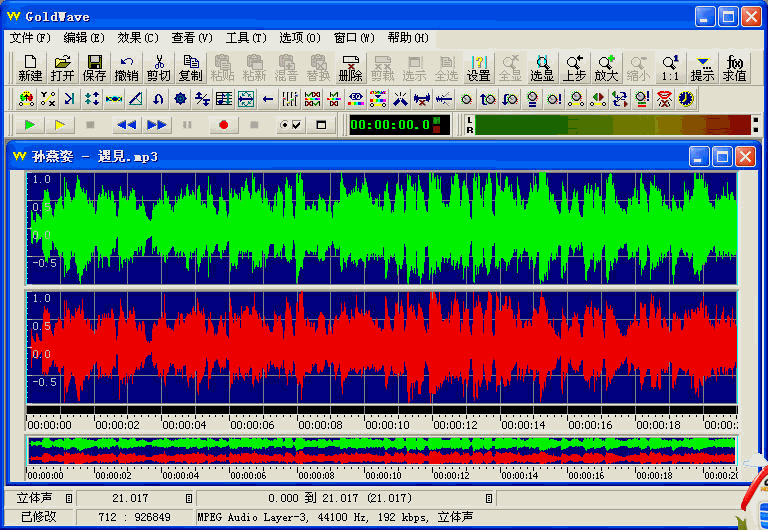This screenshot has width=768, height=530.
Task: Click the gear-shaped Mechanize effect icon
Action: point(180,99)
